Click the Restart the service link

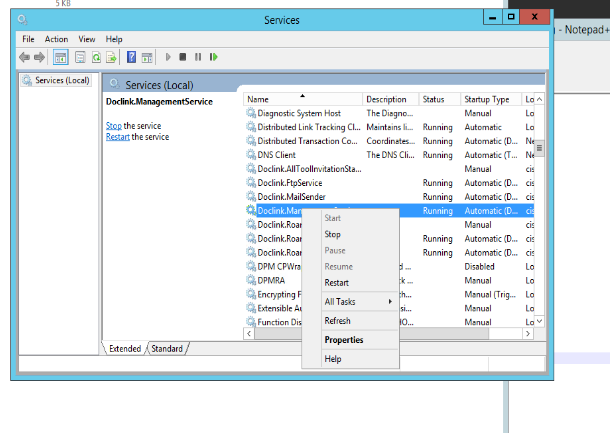(117, 137)
